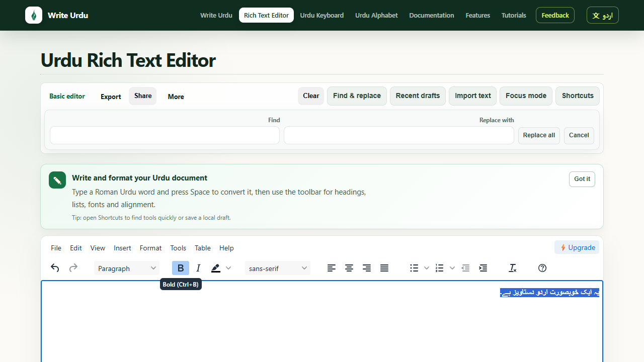644x362 pixels.
Task: Open the Format menu
Action: click(x=150, y=248)
